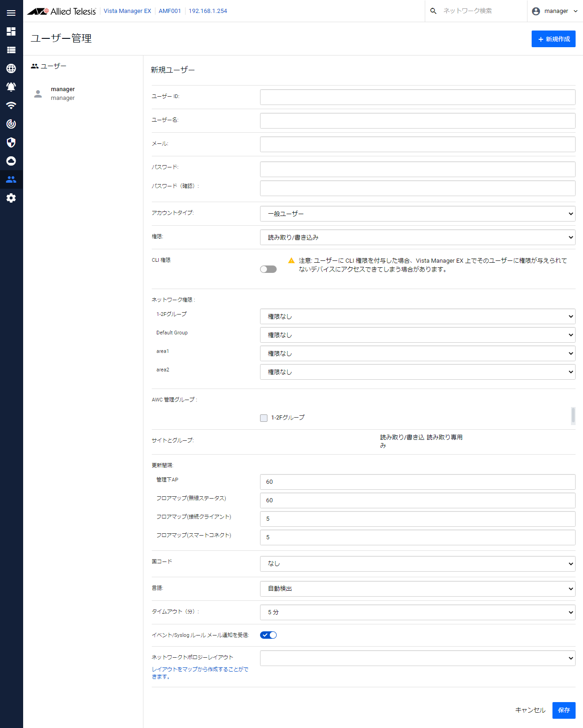583x728 pixels.
Task: Click the manager user's avatar icon
Action: [38, 94]
